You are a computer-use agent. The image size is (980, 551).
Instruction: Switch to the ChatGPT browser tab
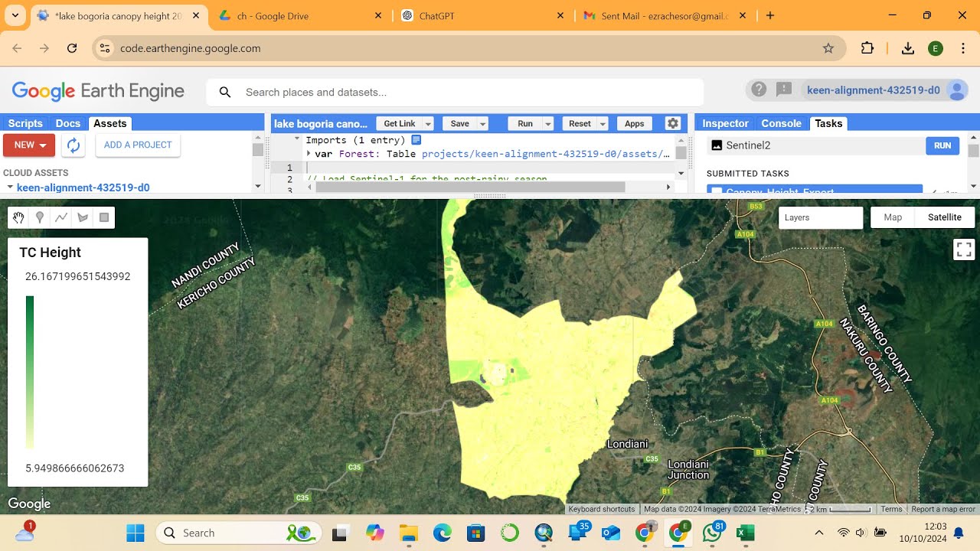pos(481,15)
